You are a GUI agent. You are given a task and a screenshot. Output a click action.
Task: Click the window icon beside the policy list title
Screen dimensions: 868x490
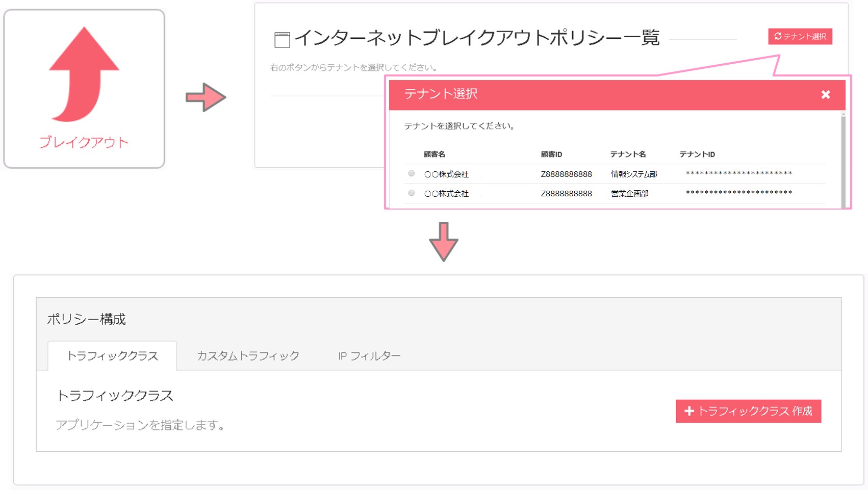282,39
